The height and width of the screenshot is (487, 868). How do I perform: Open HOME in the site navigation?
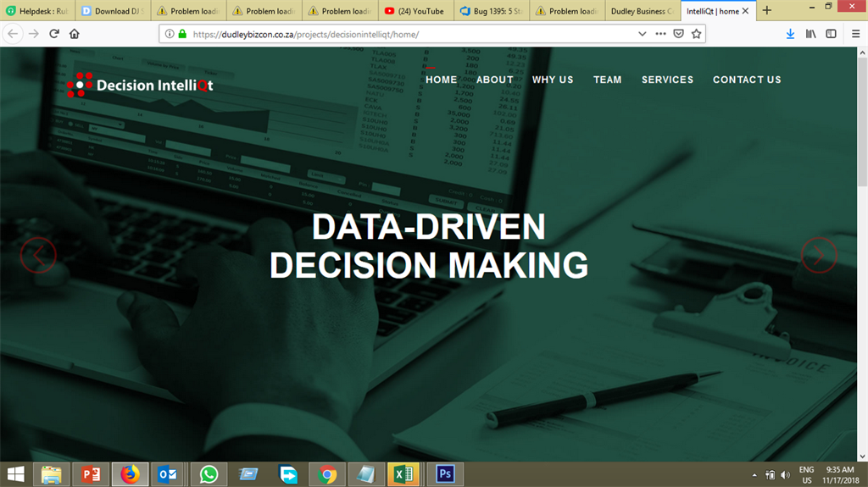pyautogui.click(x=441, y=80)
